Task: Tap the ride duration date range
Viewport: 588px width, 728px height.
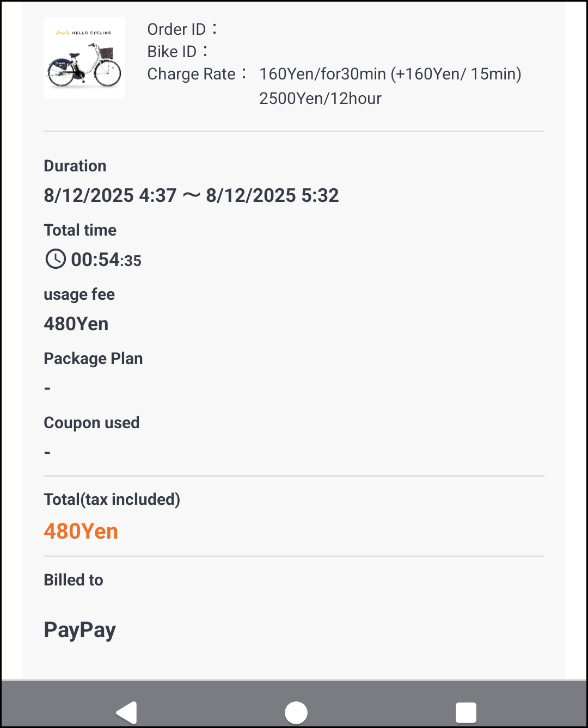Action: pyautogui.click(x=191, y=195)
